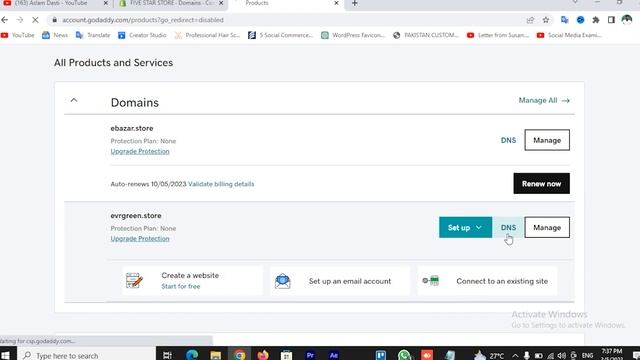Show hidden system tray icons

[515, 356]
